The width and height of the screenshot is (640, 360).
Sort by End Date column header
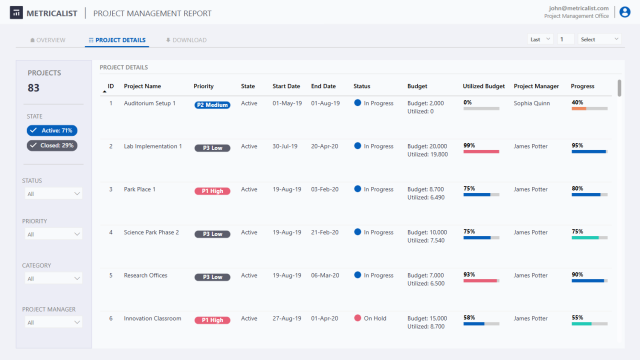click(323, 86)
